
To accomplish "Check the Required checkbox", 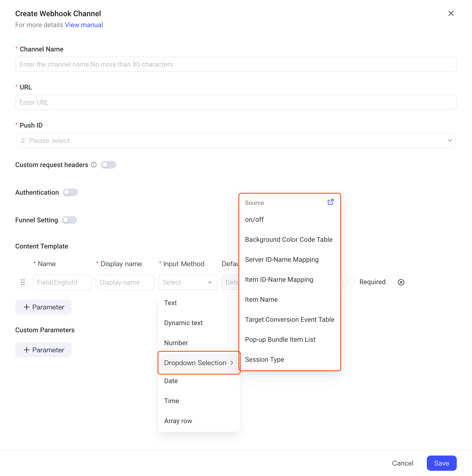I will pos(352,282).
